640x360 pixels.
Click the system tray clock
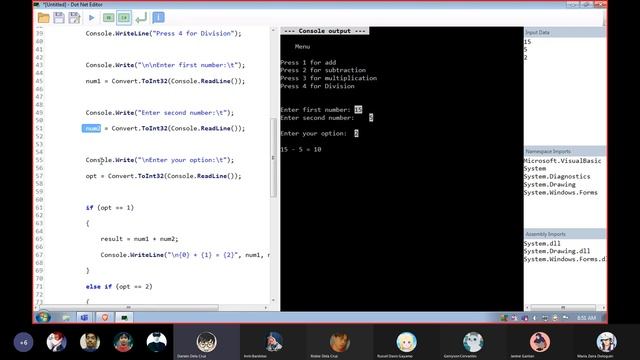[x=587, y=318]
